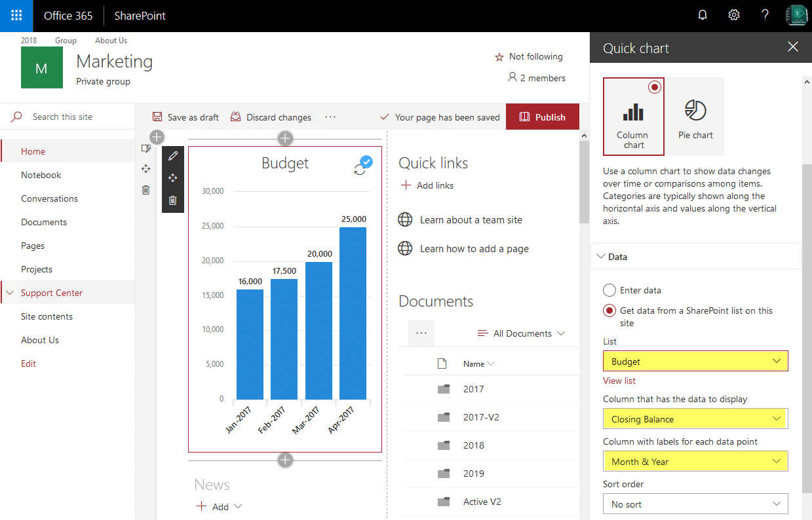Open the All Documents view dropdown
812x520 pixels.
[521, 333]
